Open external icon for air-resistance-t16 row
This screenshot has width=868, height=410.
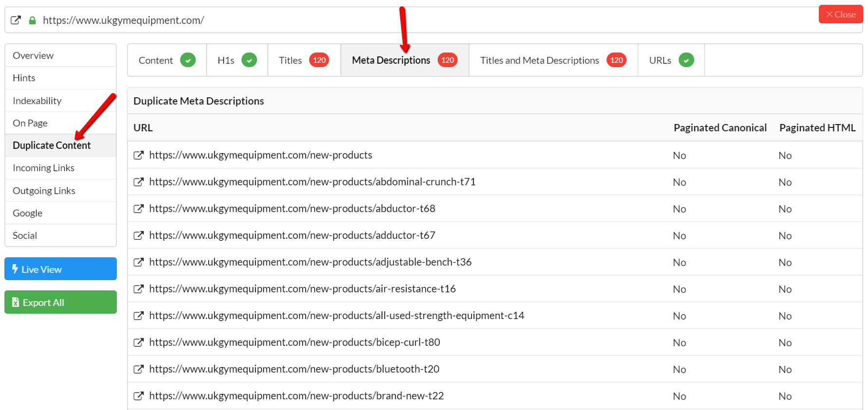(x=139, y=289)
